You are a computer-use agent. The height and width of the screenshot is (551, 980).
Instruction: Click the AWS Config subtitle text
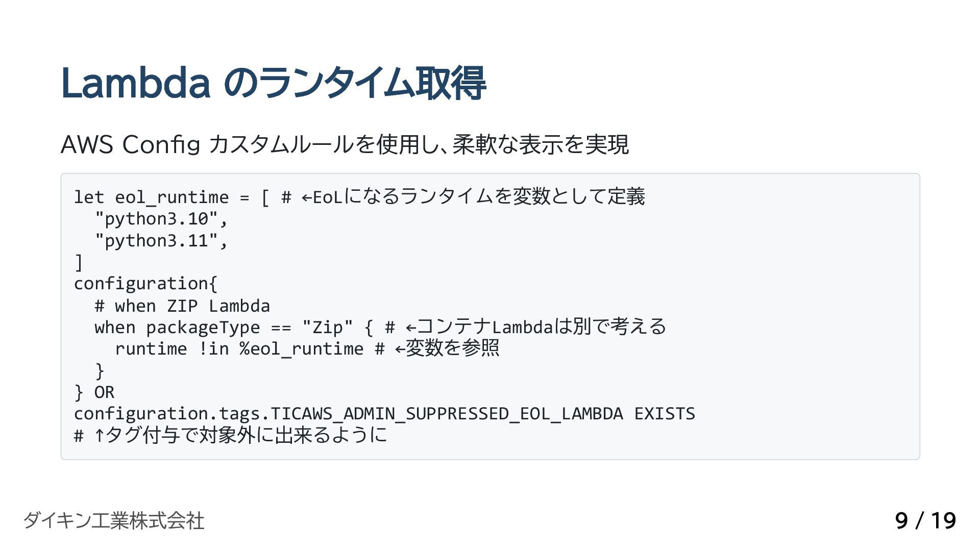coord(345,144)
